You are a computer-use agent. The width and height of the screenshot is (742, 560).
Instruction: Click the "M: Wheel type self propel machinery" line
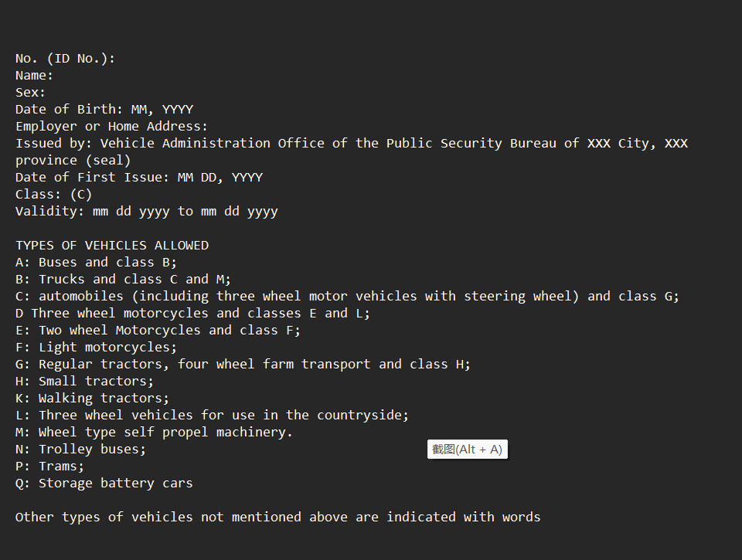coord(155,433)
